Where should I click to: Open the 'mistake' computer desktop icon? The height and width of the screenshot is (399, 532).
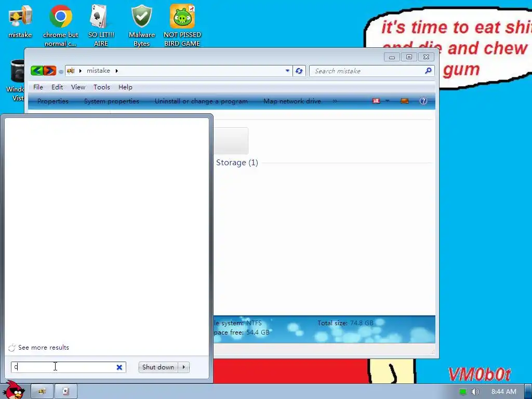click(x=20, y=21)
